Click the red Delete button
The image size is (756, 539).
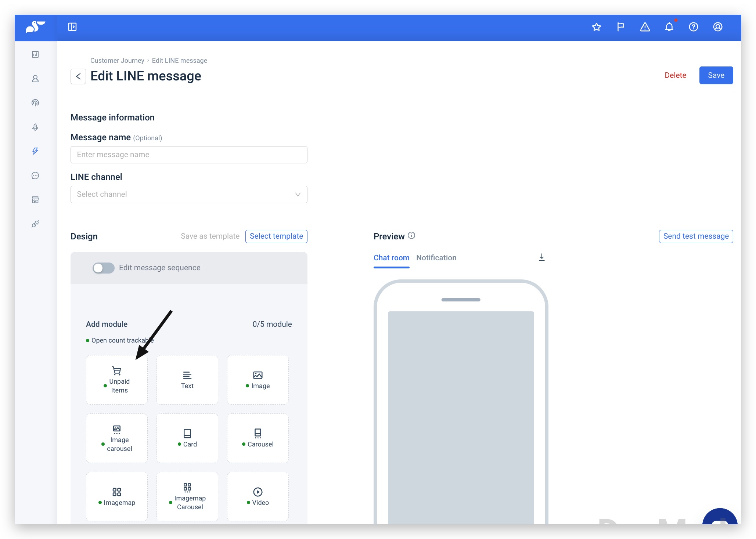click(x=675, y=75)
